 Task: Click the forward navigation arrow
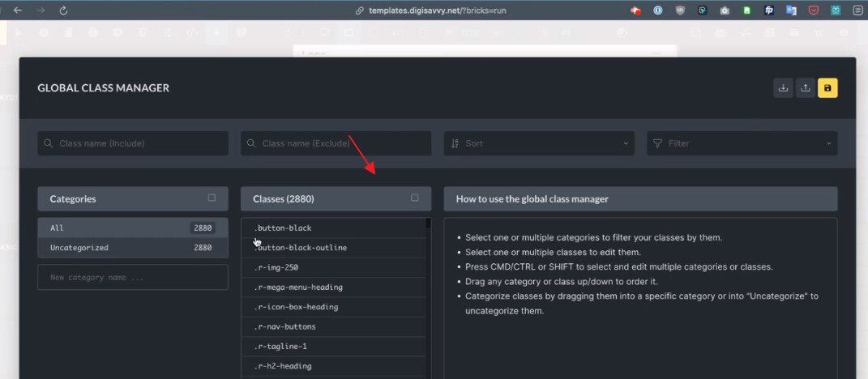(x=41, y=11)
